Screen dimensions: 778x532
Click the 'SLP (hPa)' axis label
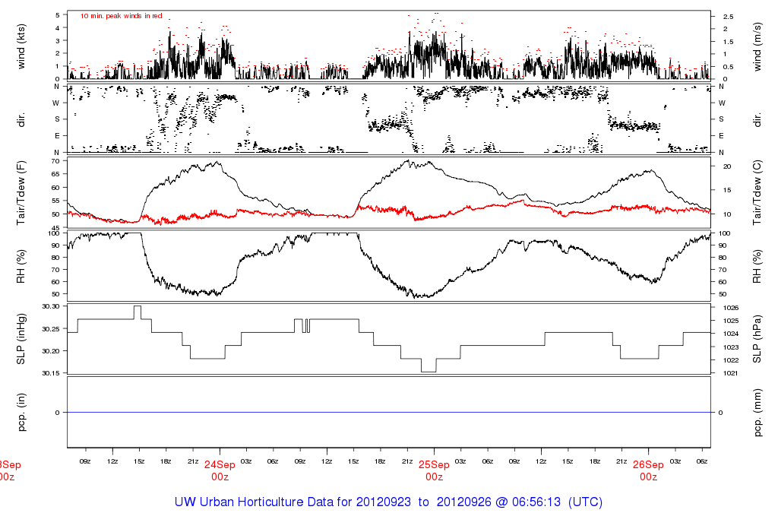click(757, 339)
